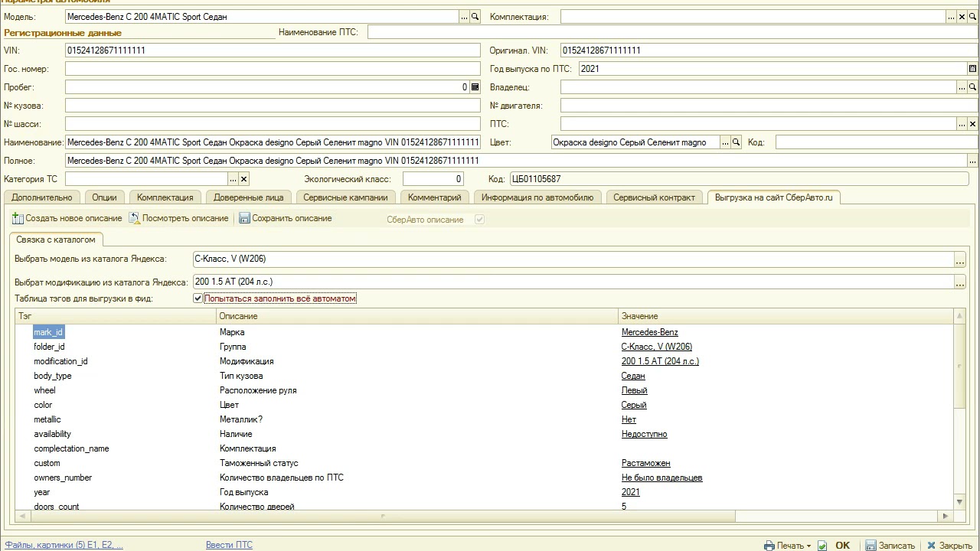980x551 pixels.
Task: Click the Описание column header
Action: [x=417, y=316]
